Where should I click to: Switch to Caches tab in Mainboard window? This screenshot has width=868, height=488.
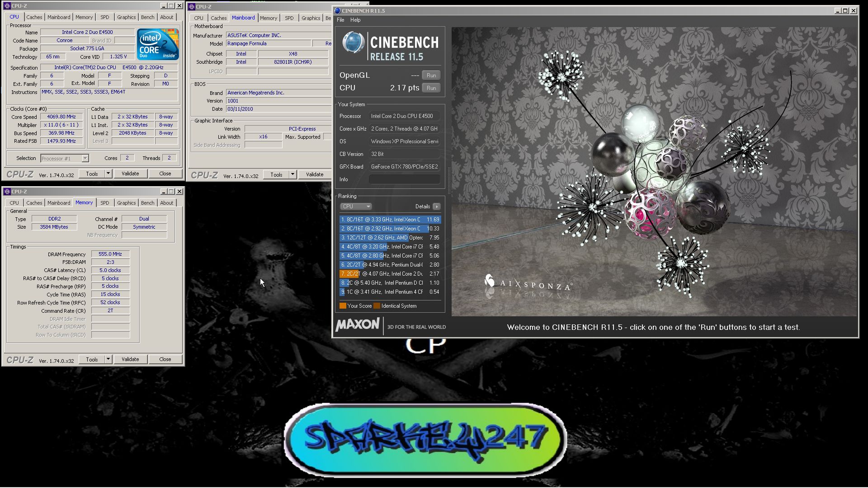(x=219, y=18)
